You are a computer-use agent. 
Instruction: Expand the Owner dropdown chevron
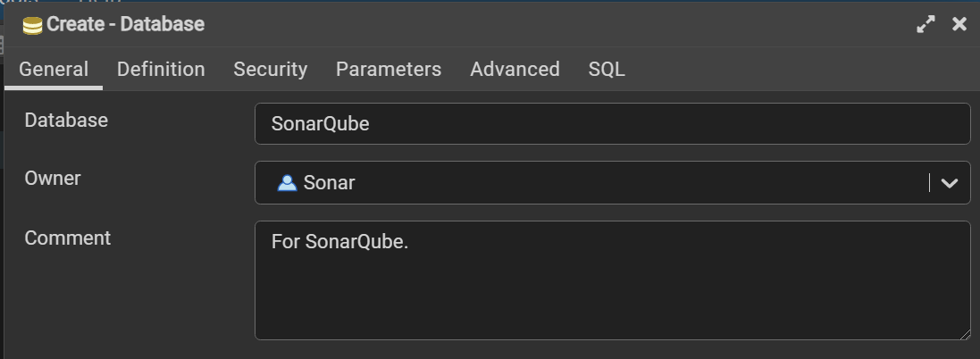(x=950, y=183)
